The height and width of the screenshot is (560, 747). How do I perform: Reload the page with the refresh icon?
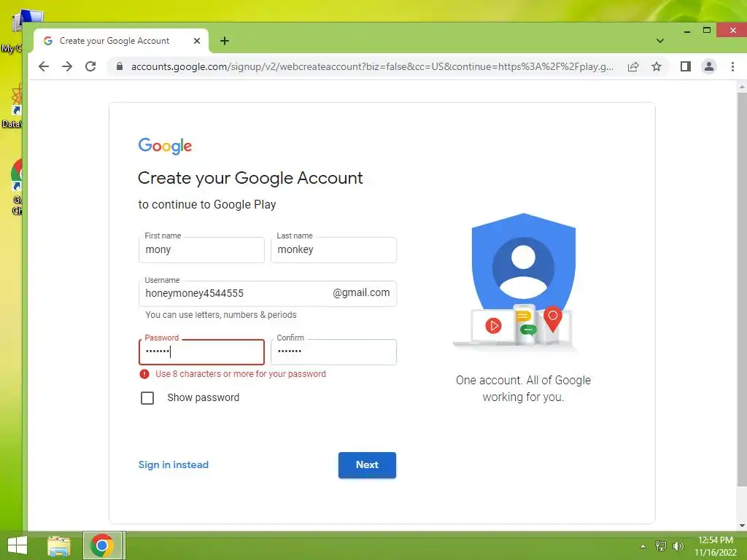[x=90, y=66]
